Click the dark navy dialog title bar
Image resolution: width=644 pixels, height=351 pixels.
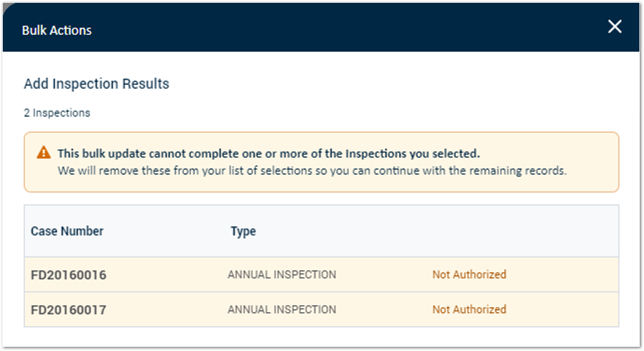[322, 27]
